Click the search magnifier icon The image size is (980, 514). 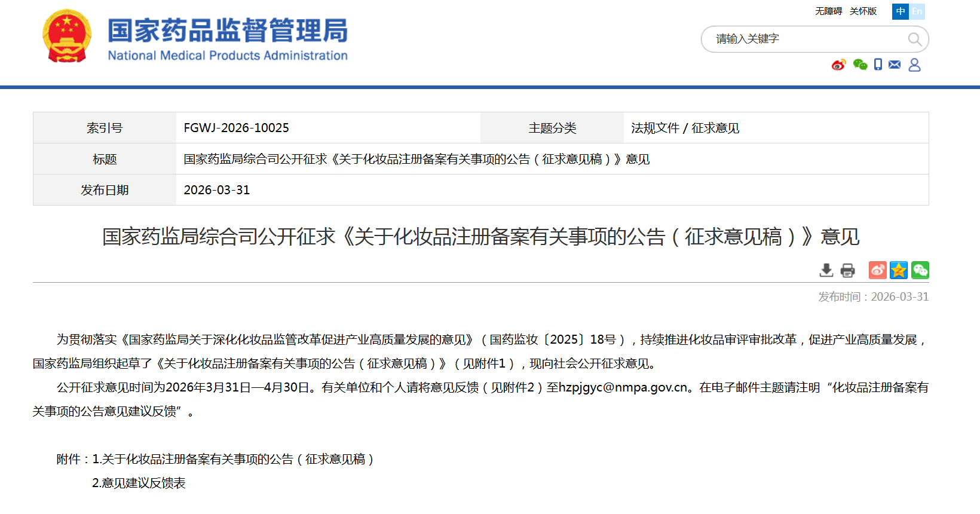coord(914,39)
